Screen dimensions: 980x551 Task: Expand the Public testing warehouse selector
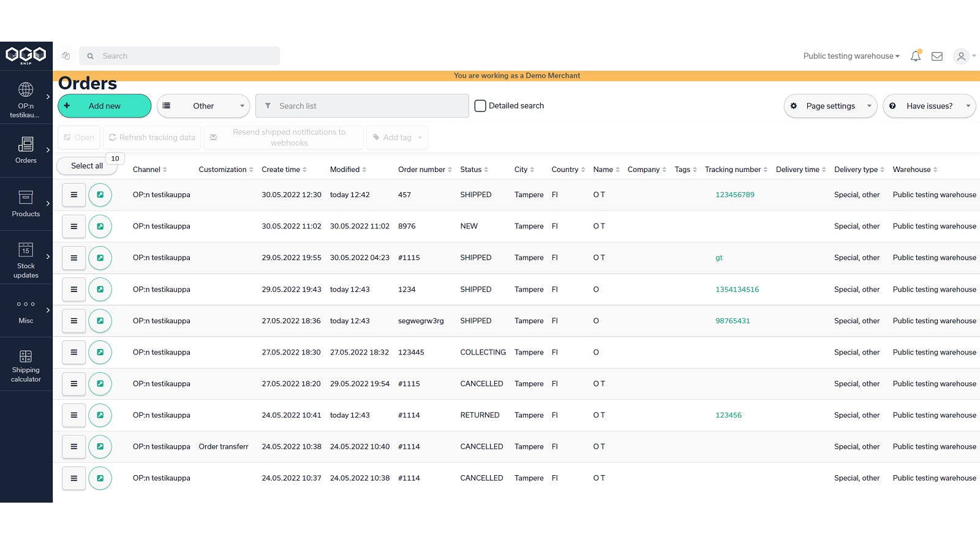point(850,56)
